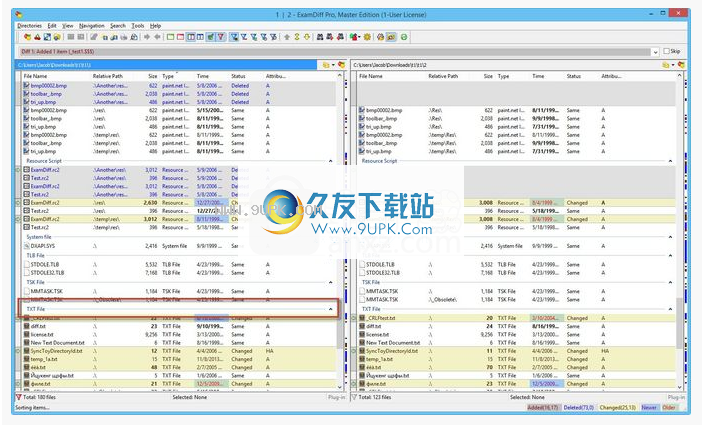Toggle the highlighted icon before green circle

pyautogui.click(x=391, y=37)
